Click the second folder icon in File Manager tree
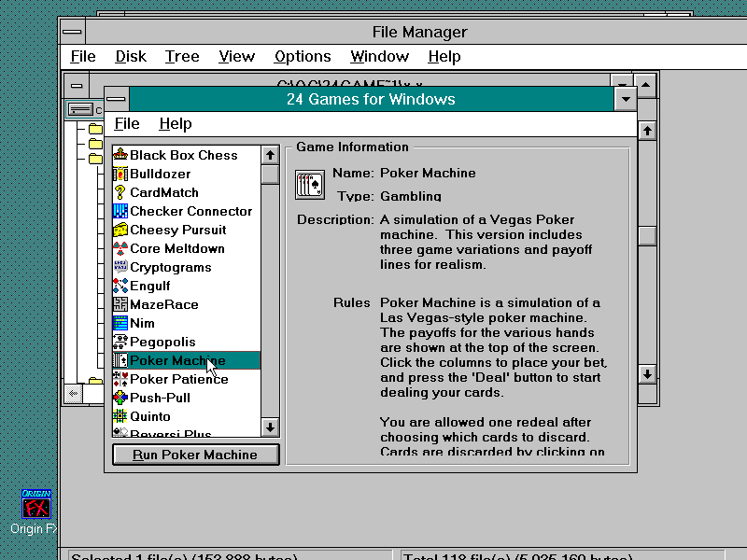 point(95,144)
